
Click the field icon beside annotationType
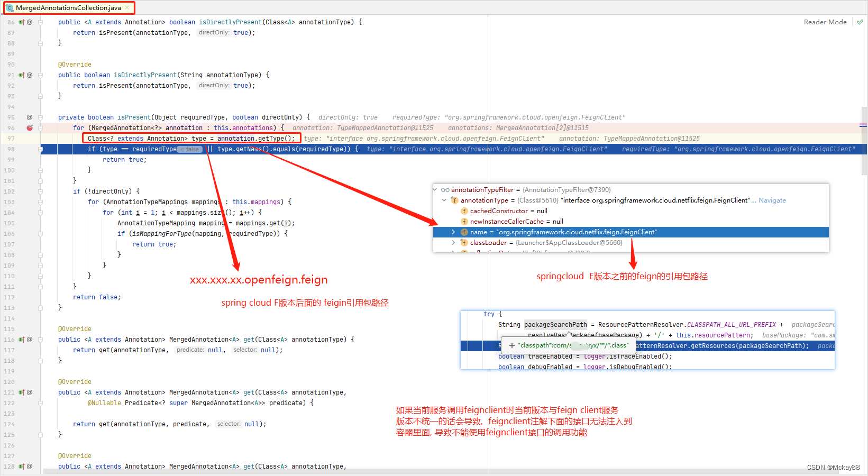point(454,200)
